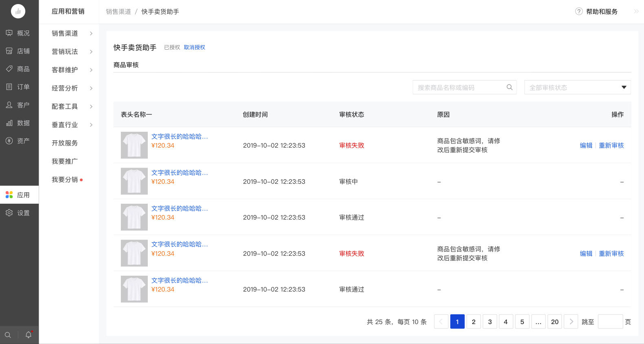
Task: Click the sidebar search icon
Action: 8,335
